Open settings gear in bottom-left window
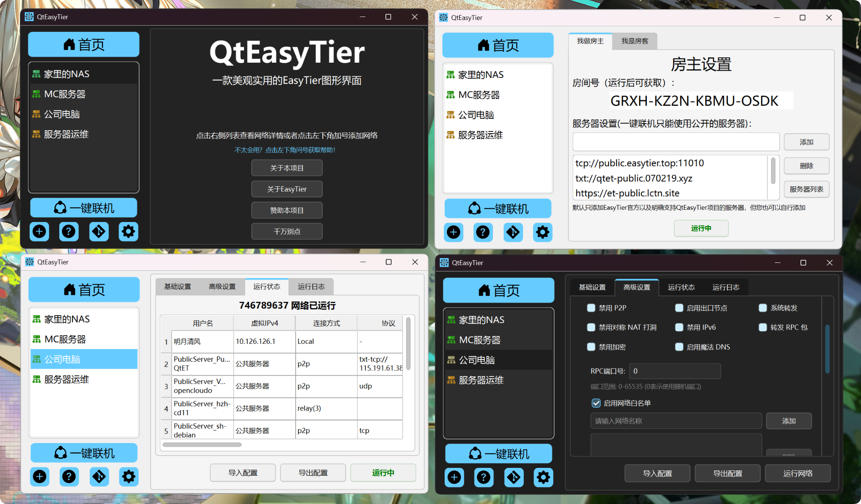 (129, 477)
